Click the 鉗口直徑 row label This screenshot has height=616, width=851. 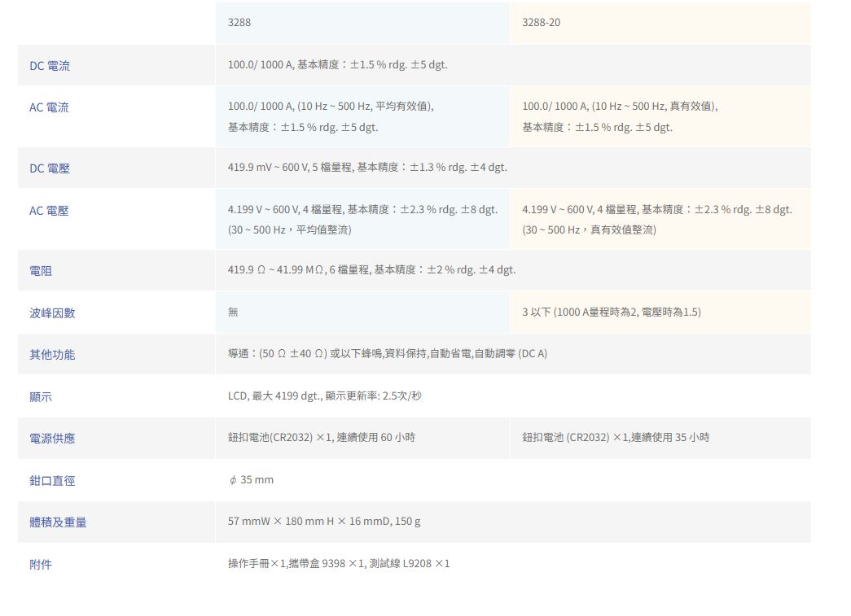pyautogui.click(x=52, y=481)
